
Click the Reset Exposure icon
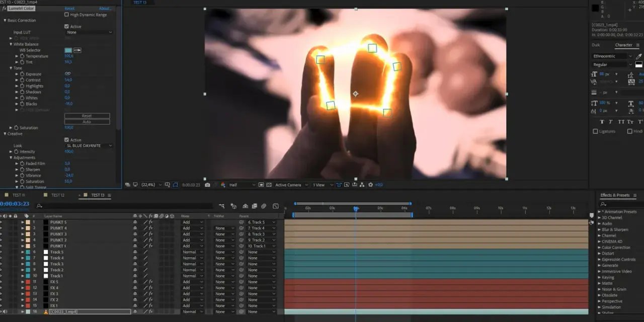pos(371,185)
